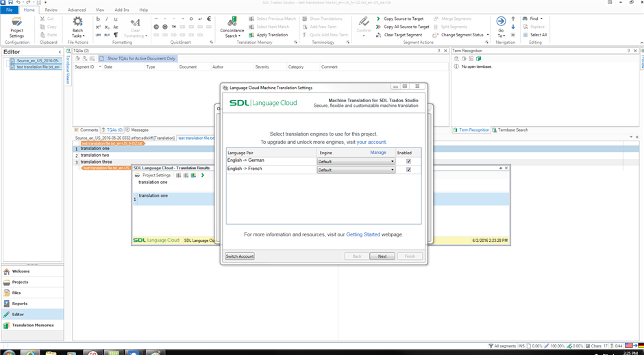Open Concordance Search tool
This screenshot has width=644, height=355.
coord(232,23)
